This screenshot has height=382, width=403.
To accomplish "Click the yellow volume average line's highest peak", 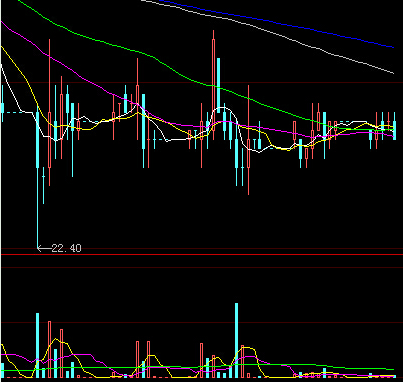I will (x=57, y=339).
